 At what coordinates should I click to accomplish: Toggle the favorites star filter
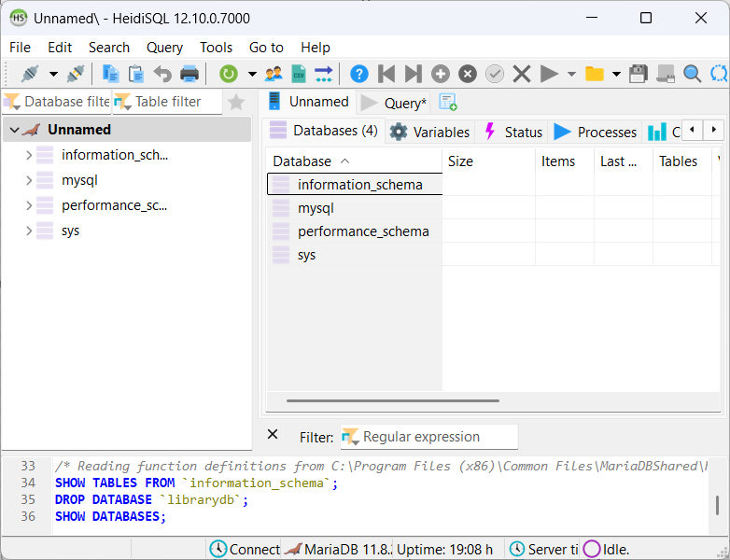(236, 102)
